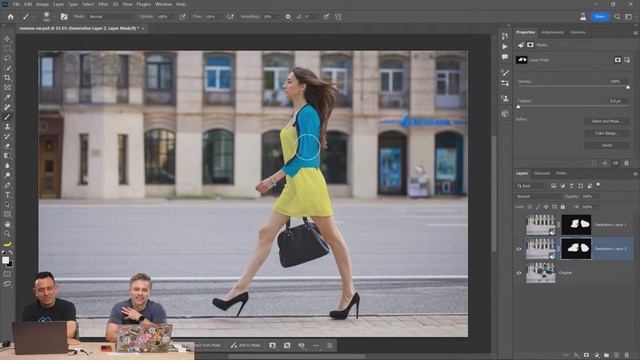
Task: Click the delete mask trash icon in Properties
Action: click(627, 163)
